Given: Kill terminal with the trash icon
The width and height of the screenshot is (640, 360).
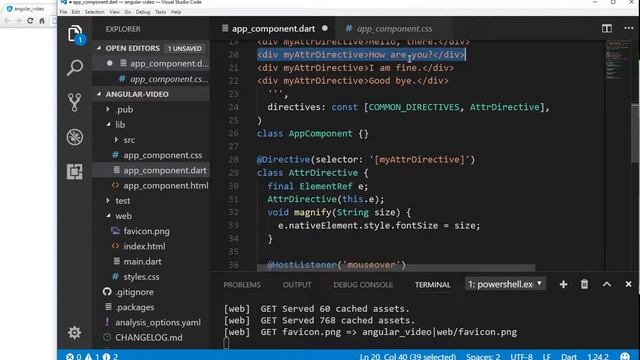Looking at the screenshot, I should (x=584, y=284).
